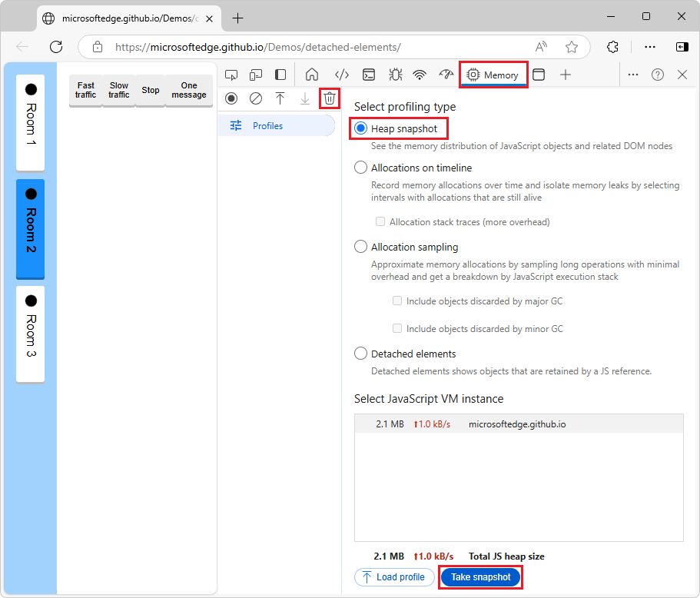Click the Collect garbage trash icon
Image resolution: width=700 pixels, height=598 pixels.
coord(330,98)
